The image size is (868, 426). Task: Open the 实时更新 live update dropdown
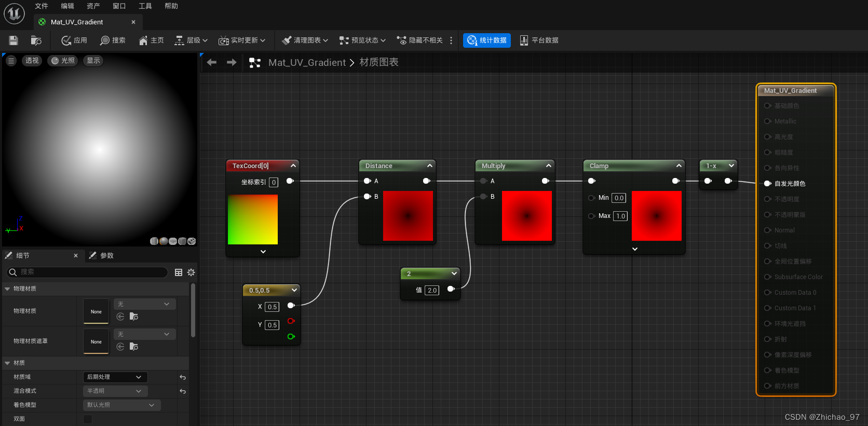(x=242, y=40)
